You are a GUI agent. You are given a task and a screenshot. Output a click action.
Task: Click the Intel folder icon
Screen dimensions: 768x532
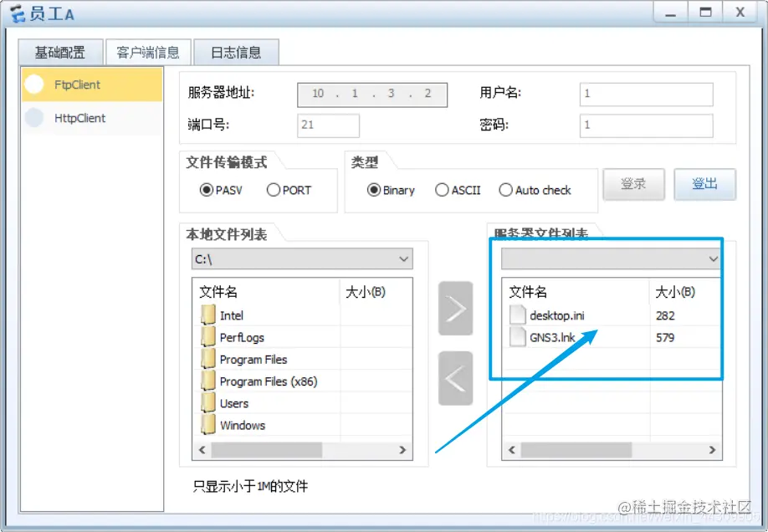pyautogui.click(x=208, y=315)
